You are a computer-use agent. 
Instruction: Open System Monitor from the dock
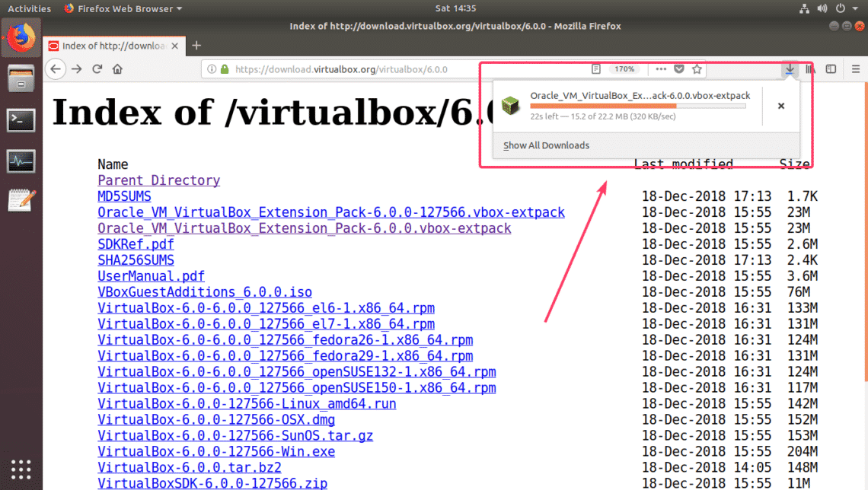point(21,161)
